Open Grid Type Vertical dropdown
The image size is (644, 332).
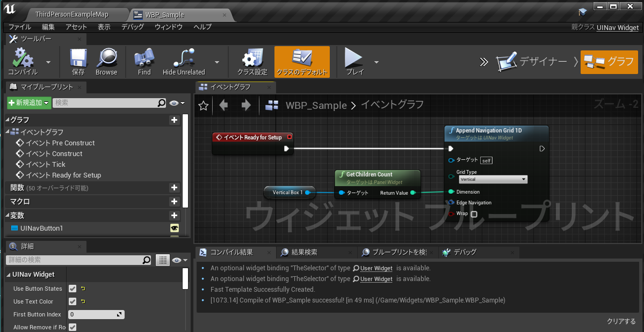point(492,180)
